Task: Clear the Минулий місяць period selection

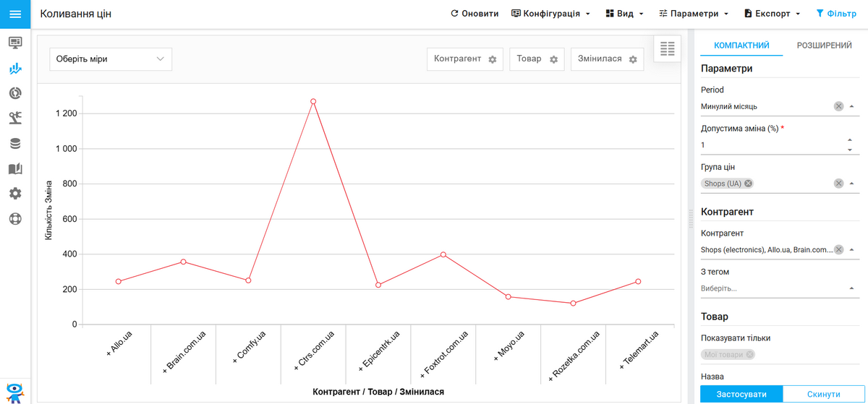Action: (x=838, y=106)
